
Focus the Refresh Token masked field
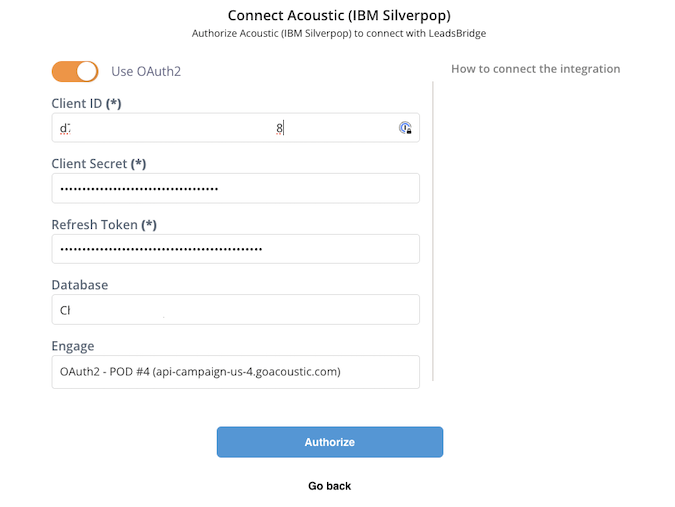[235, 249]
